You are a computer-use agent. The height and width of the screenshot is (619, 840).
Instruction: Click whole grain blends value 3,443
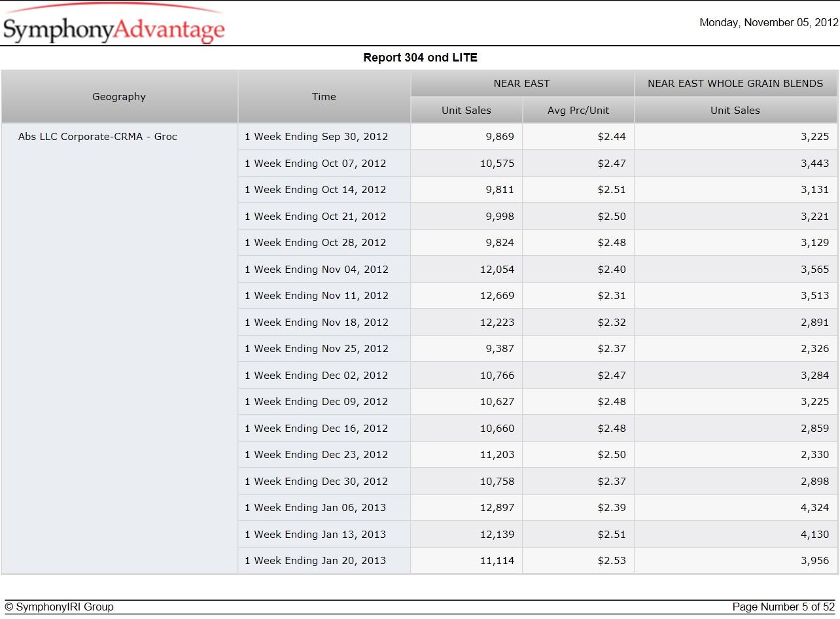point(815,164)
